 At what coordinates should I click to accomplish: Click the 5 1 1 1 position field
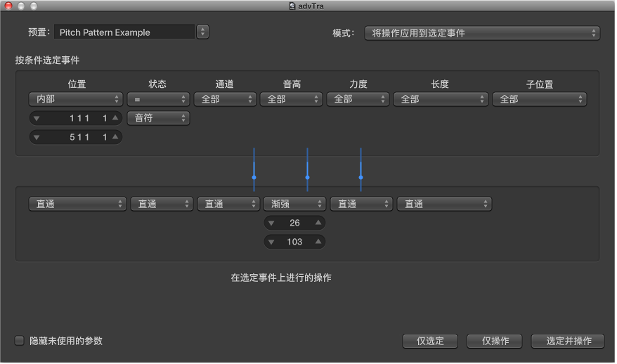click(x=76, y=137)
